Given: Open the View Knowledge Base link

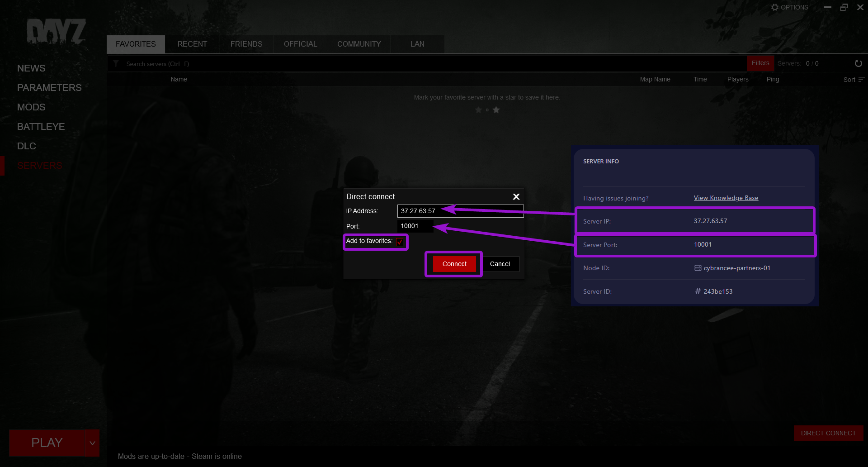Looking at the screenshot, I should pos(726,198).
